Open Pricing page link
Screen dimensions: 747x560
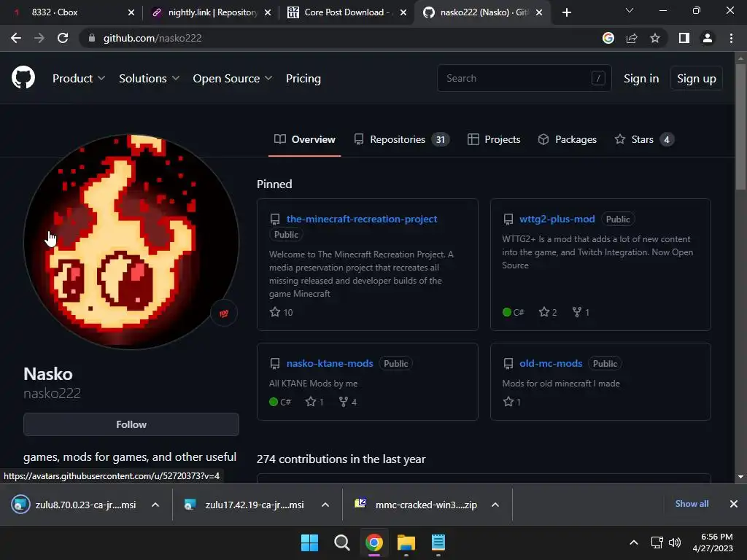(x=303, y=78)
